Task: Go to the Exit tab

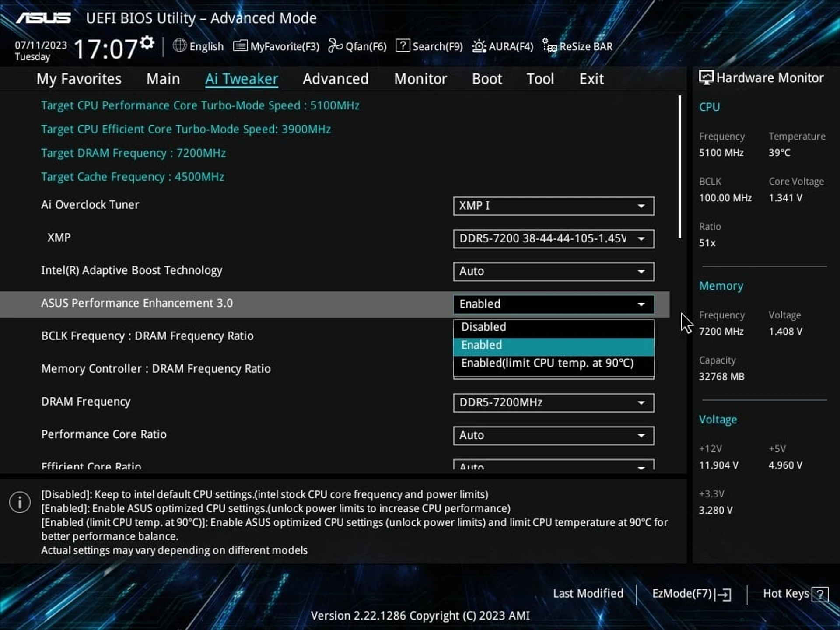Action: [591, 79]
